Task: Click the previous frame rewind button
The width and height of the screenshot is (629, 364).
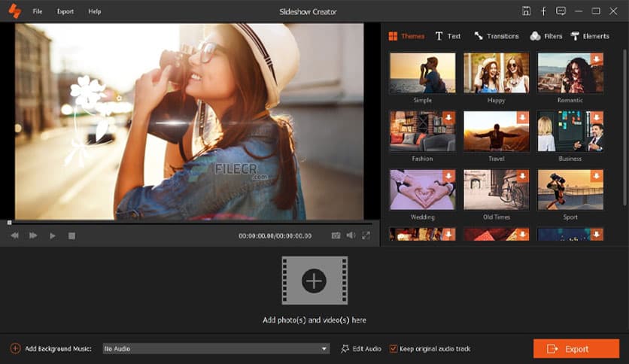Action: click(x=15, y=235)
